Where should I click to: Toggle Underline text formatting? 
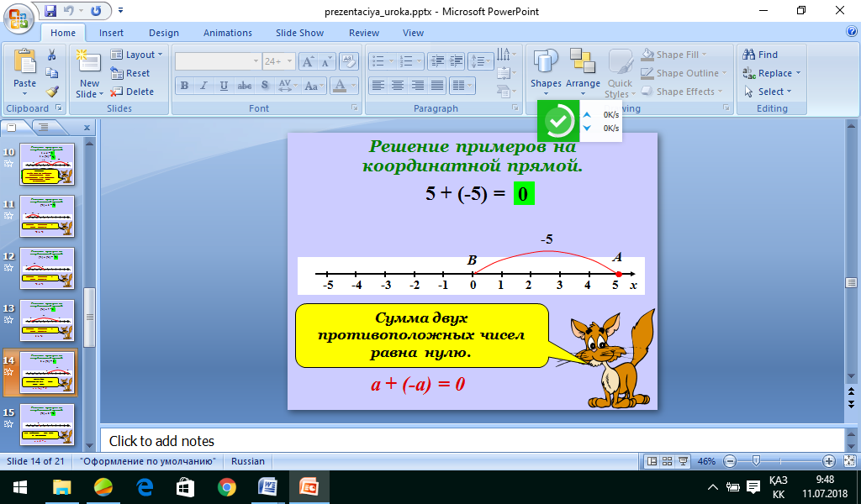point(224,86)
